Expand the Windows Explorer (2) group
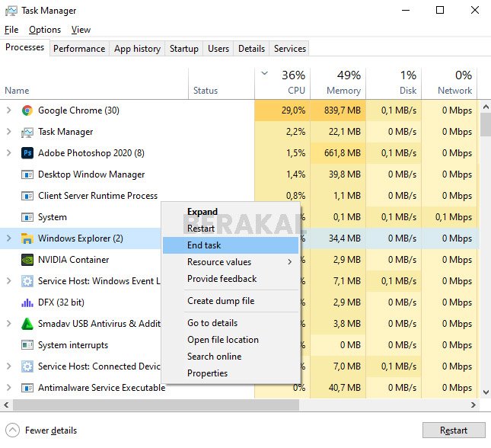 (9, 238)
